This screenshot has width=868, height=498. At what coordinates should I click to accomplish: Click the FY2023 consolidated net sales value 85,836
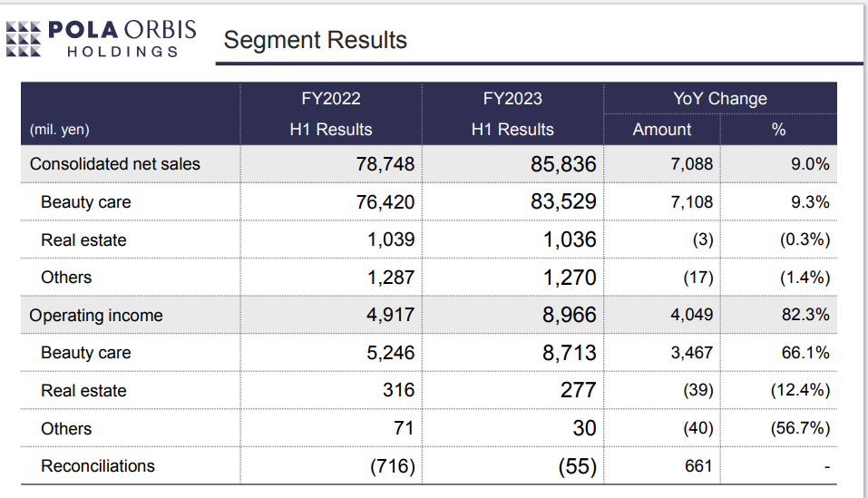click(x=563, y=164)
